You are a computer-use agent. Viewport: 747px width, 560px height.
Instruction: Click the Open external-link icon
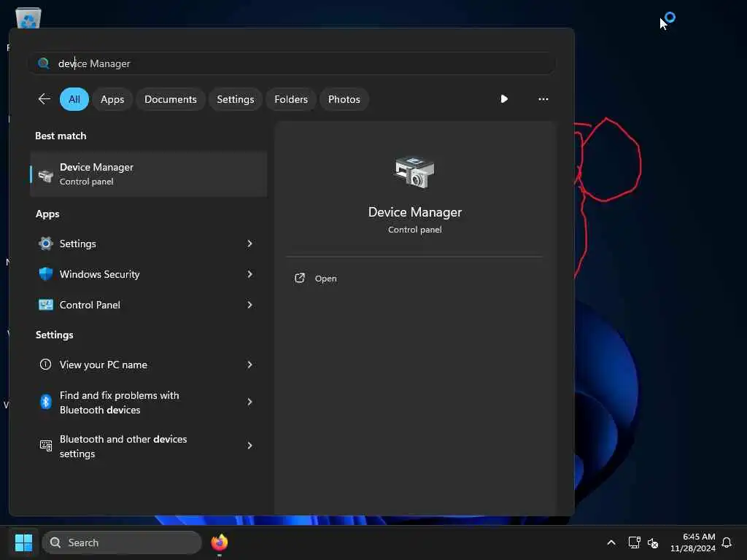coord(300,278)
